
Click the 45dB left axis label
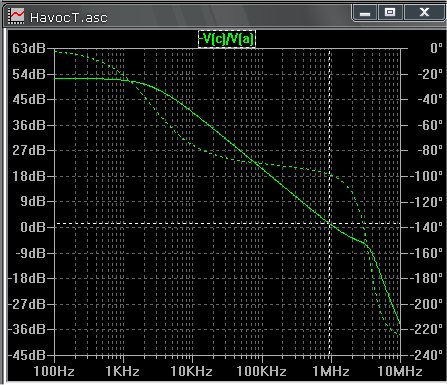[29, 99]
